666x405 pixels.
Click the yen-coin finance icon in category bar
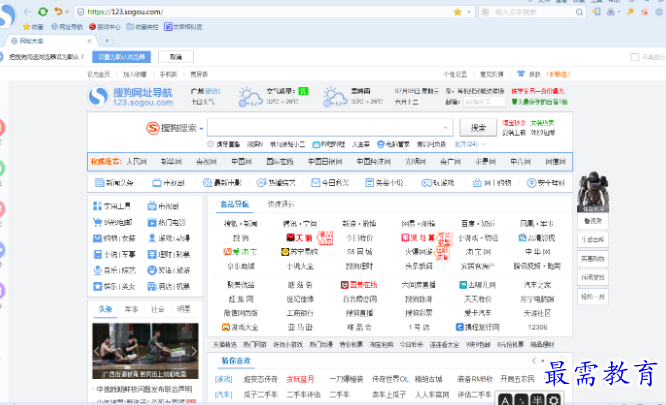click(531, 183)
